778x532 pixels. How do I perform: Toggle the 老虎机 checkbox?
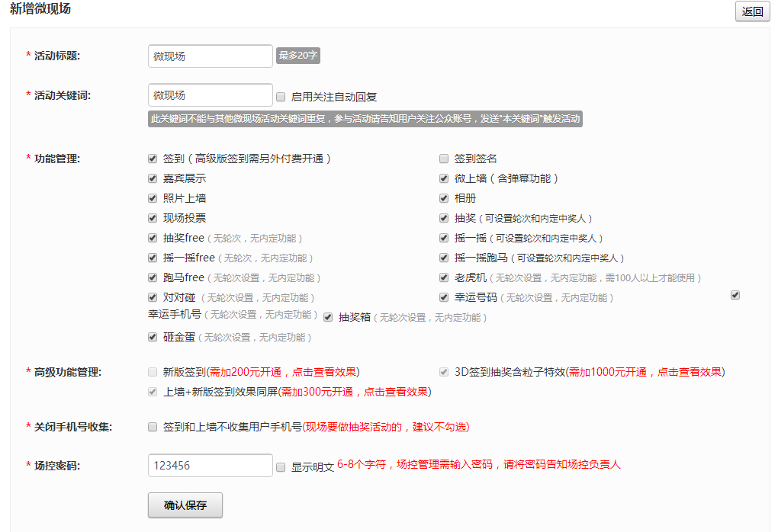click(444, 277)
